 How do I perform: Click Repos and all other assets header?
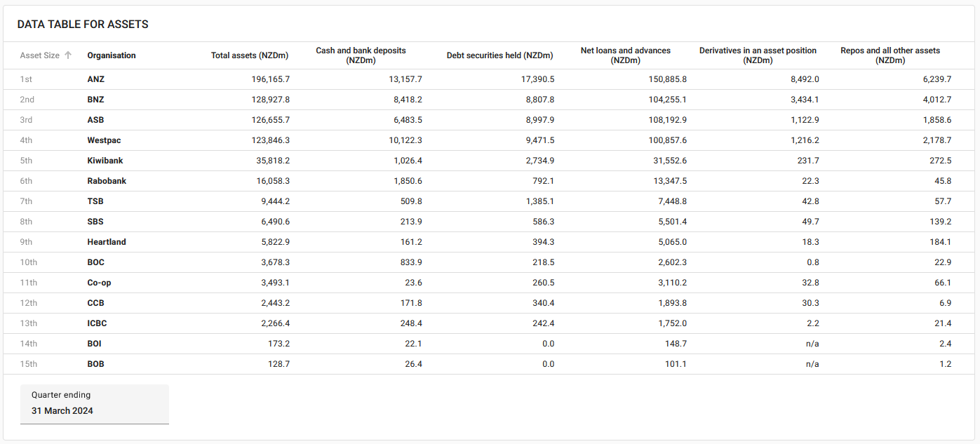pos(890,55)
